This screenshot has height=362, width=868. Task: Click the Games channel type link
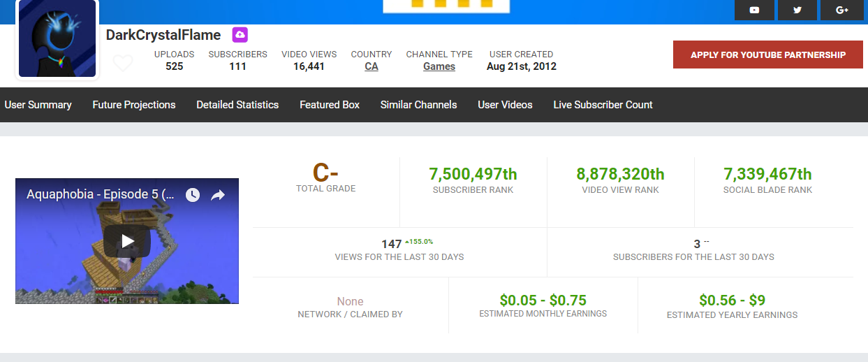[439, 66]
